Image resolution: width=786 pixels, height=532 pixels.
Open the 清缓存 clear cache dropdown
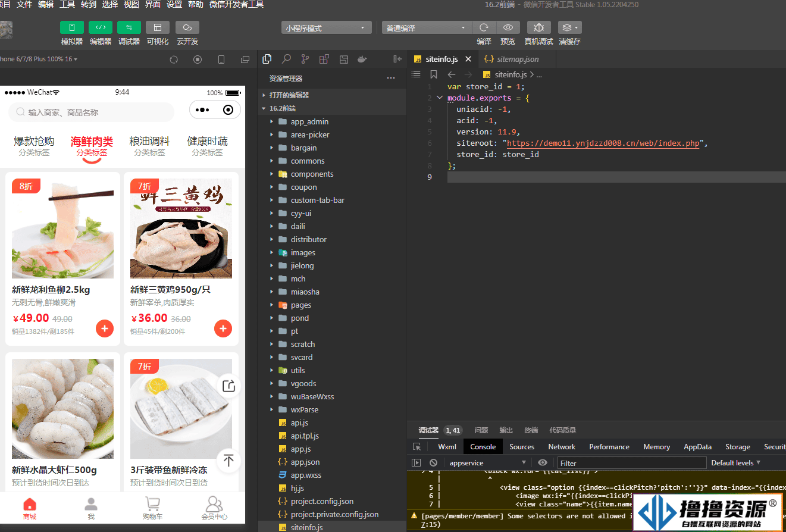569,27
